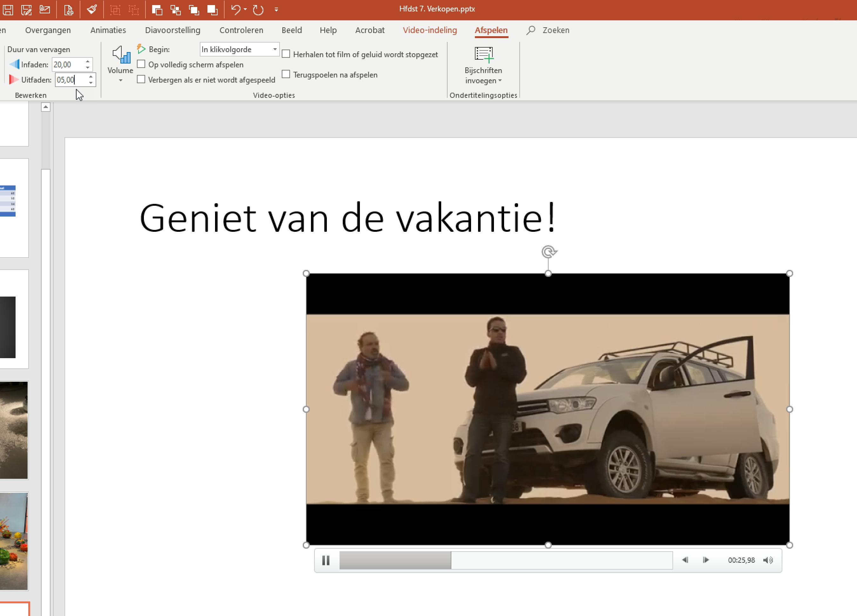The image size is (857, 616).
Task: Click the Format Painter brush icon
Action: (92, 10)
